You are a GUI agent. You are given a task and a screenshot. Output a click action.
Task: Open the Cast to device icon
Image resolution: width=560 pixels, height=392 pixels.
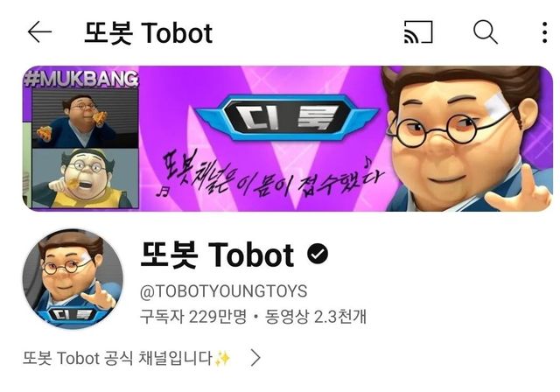[x=418, y=32]
